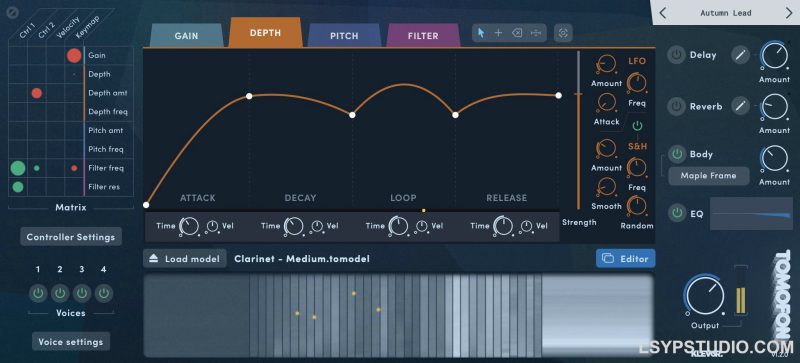Click the green Ctrl 1 Filter res dot
The height and width of the screenshot is (363, 800).
(18, 187)
